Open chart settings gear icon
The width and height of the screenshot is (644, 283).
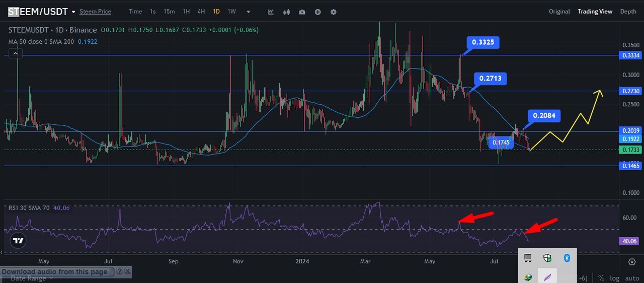click(x=333, y=12)
